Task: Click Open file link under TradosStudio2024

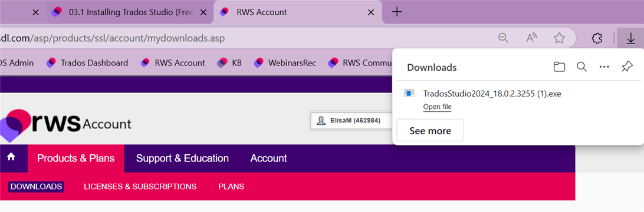Action: tap(437, 107)
